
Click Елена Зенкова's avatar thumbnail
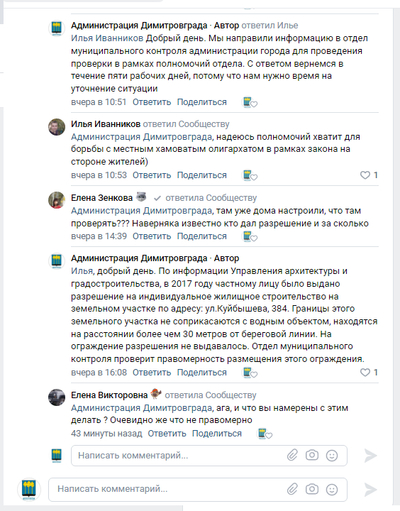click(x=57, y=200)
